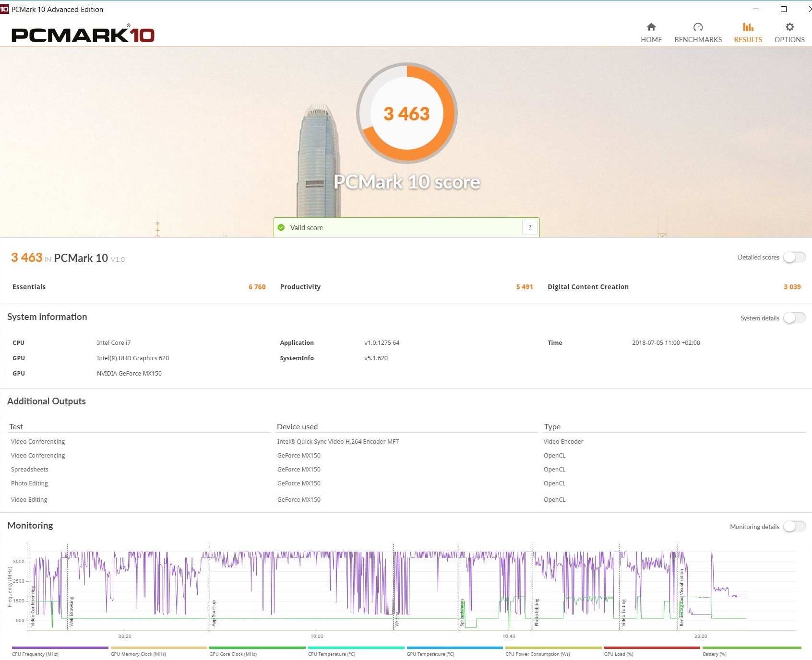Click the CPU Temperature legend swatch
The height and width of the screenshot is (660, 812).
coord(356,648)
